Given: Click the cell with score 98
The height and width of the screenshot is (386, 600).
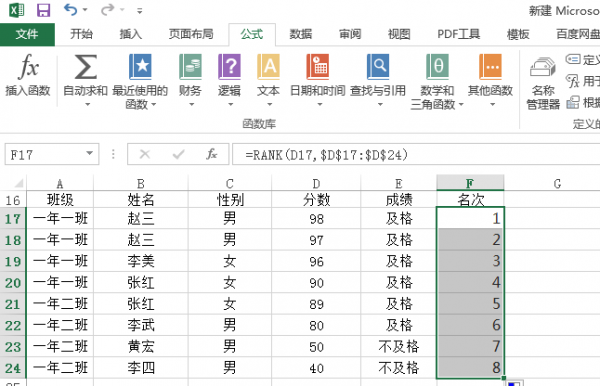Looking at the screenshot, I should 316,219.
